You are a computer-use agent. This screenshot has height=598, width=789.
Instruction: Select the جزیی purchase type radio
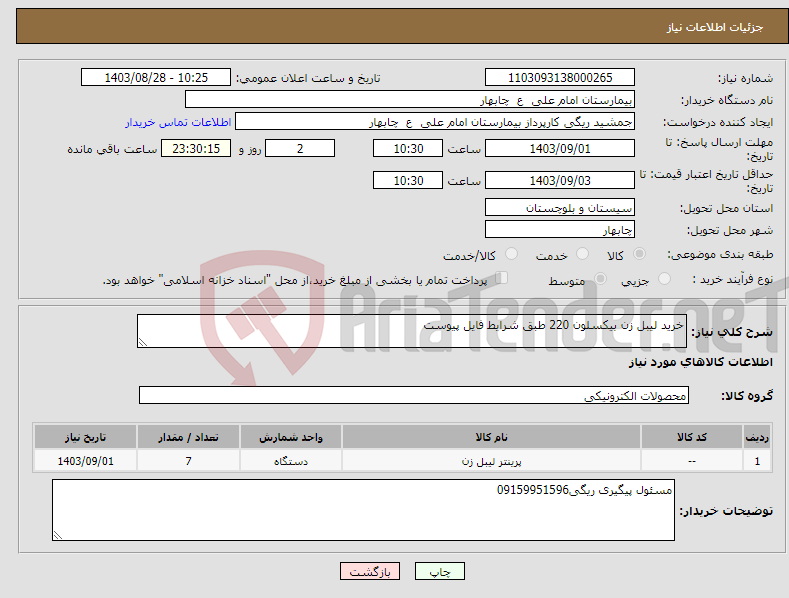(664, 278)
